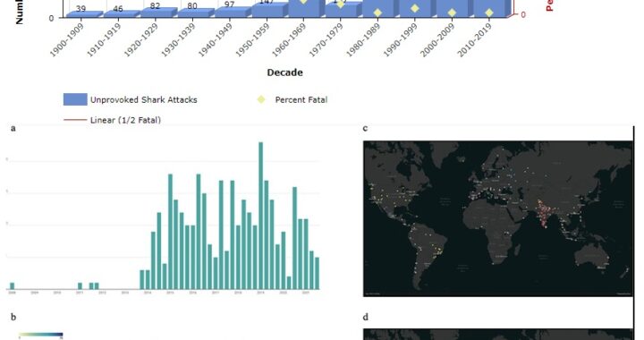644x340 pixels.
Task: Click the first small teal bar in chart a
Action: point(13,286)
